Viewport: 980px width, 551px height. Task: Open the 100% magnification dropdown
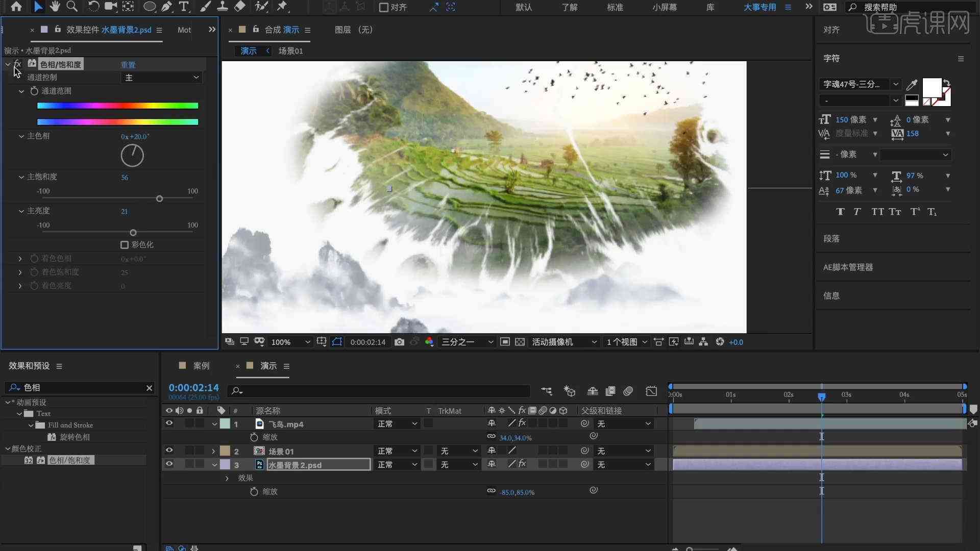(x=290, y=342)
